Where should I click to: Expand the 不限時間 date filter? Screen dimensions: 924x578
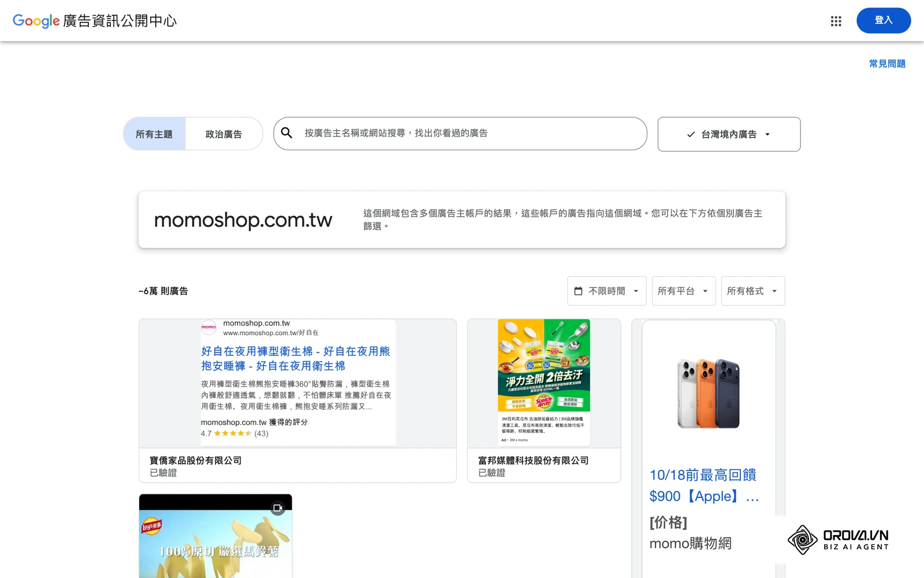[607, 291]
